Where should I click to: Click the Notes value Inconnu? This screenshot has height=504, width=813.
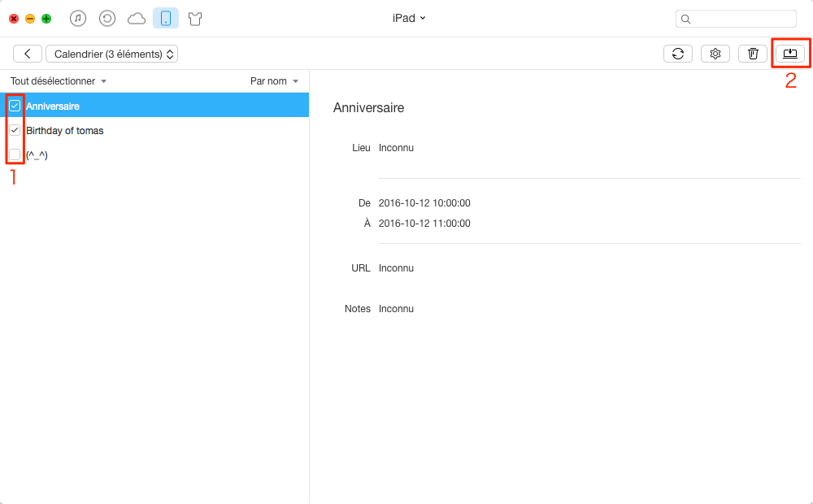tap(396, 309)
